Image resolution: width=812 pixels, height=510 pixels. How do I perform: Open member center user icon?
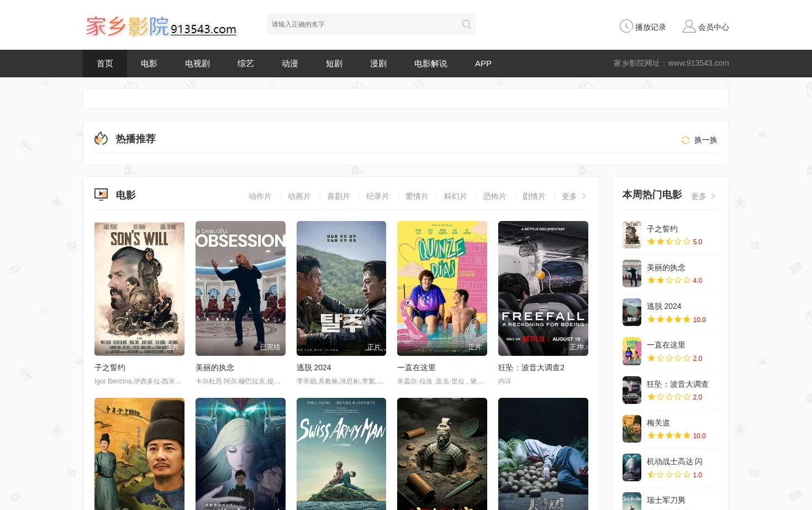coord(689,26)
